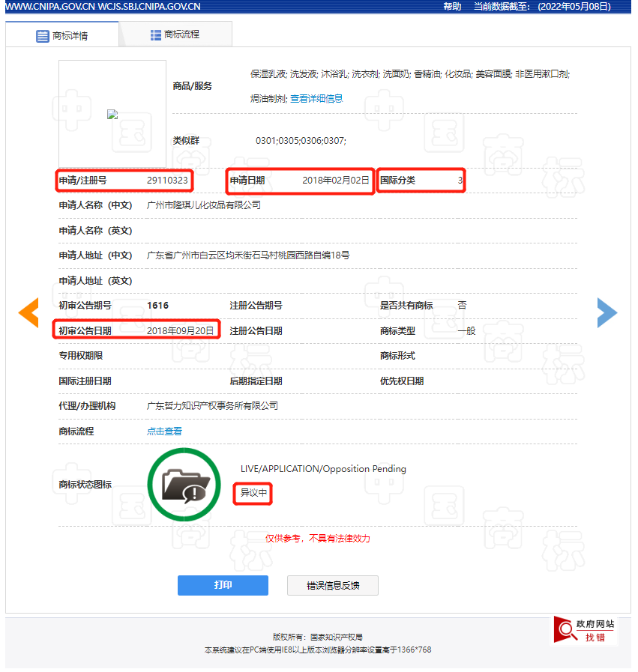The width and height of the screenshot is (638, 672).
Task: Click the 商标形式 field label
Action: point(397,356)
